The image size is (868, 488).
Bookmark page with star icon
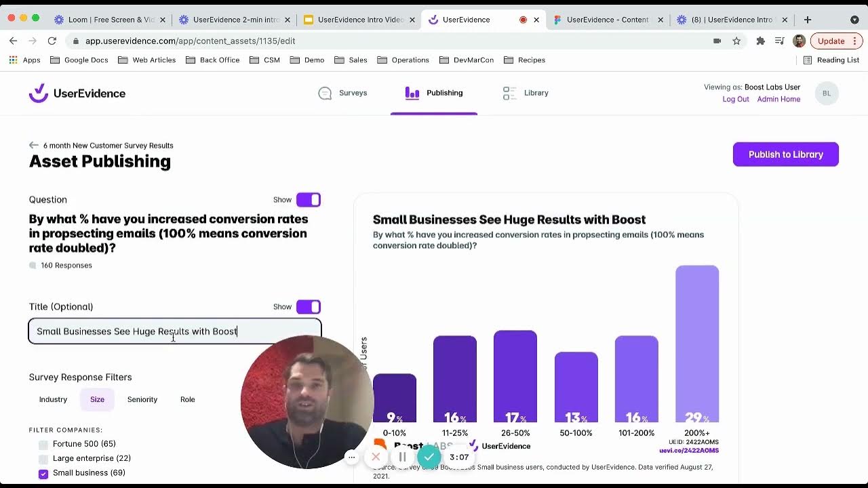click(736, 41)
